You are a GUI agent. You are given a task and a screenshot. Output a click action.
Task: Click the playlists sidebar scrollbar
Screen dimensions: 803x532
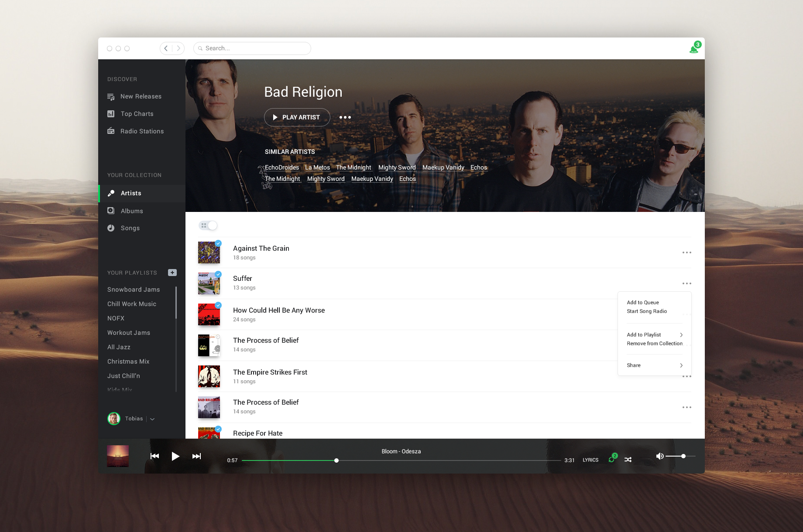point(176,303)
